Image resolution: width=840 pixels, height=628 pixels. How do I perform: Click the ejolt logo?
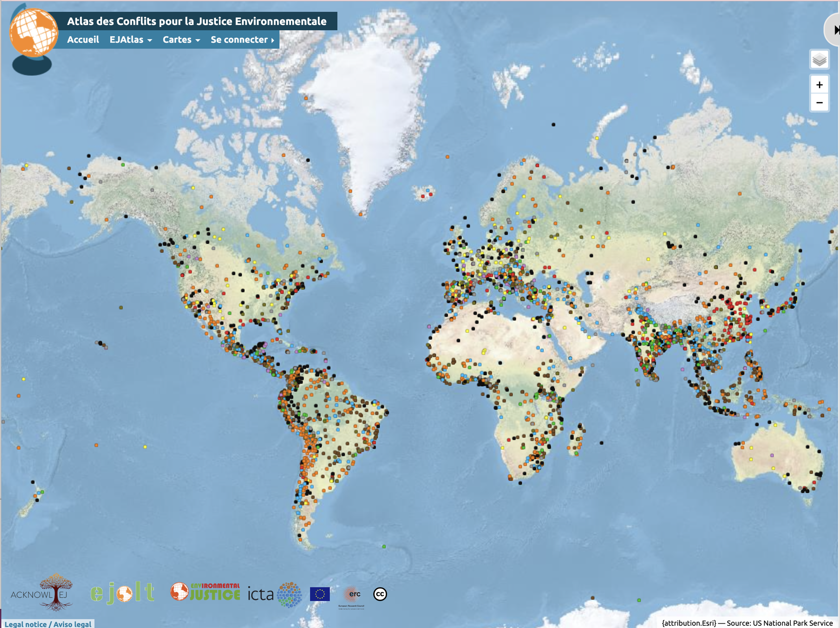point(122,593)
